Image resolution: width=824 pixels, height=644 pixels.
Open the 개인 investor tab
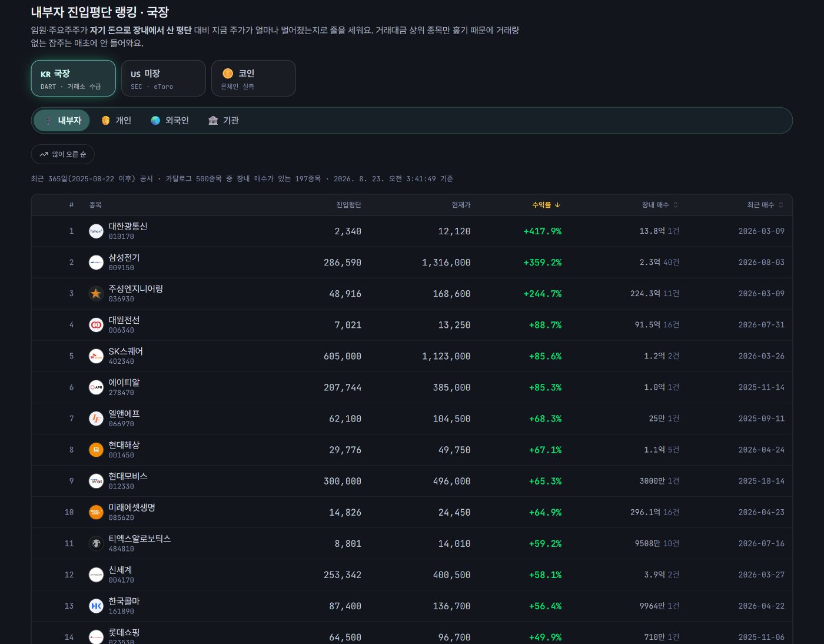coord(116,121)
